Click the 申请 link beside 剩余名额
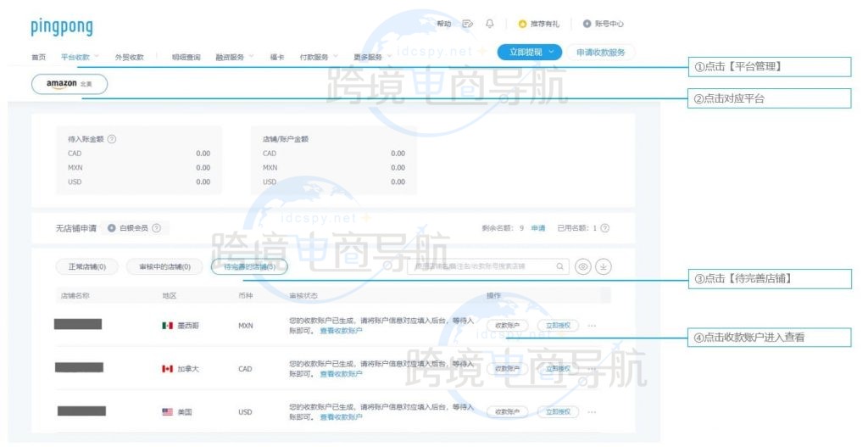Screen dimensions: 868x447 click(x=538, y=227)
